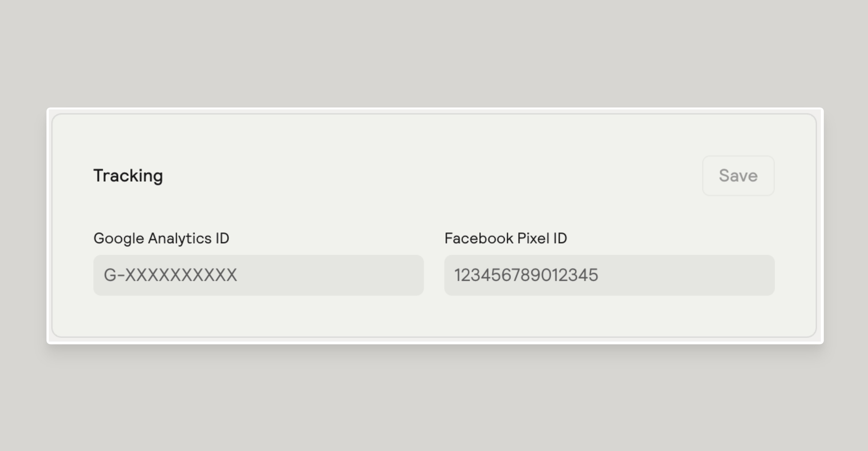Screen dimensions: 868x451
Task: Focus the Google Analytics ID field
Action: 258,275
